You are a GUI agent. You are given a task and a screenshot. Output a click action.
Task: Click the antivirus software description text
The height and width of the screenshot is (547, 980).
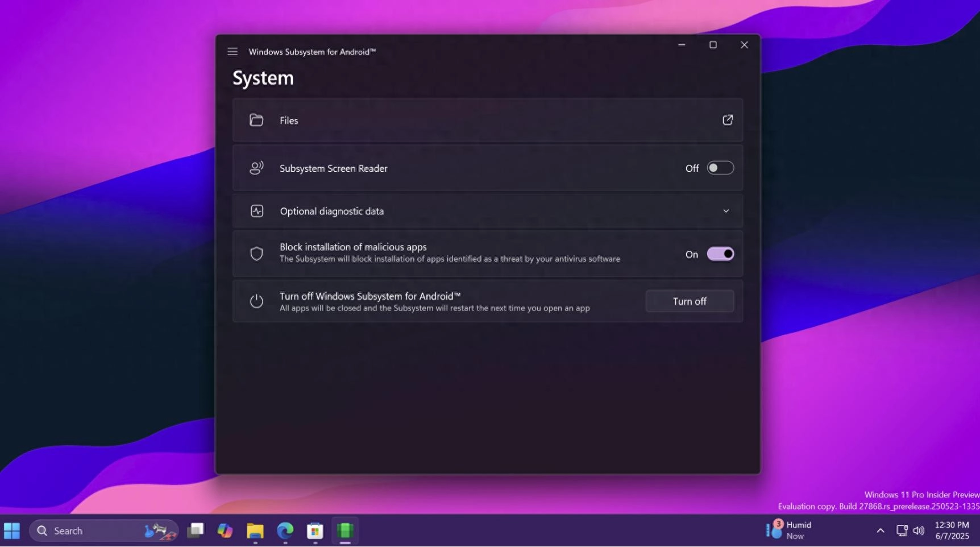pos(450,259)
